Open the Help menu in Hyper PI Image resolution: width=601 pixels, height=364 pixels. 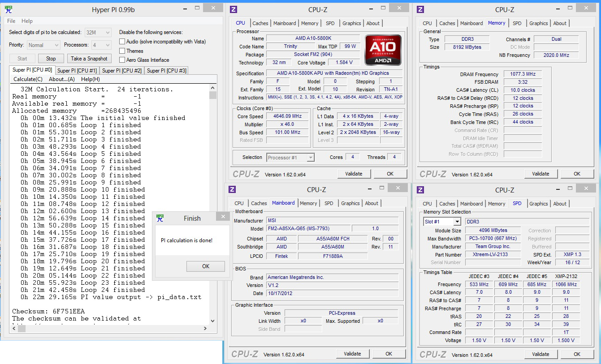coord(27,21)
